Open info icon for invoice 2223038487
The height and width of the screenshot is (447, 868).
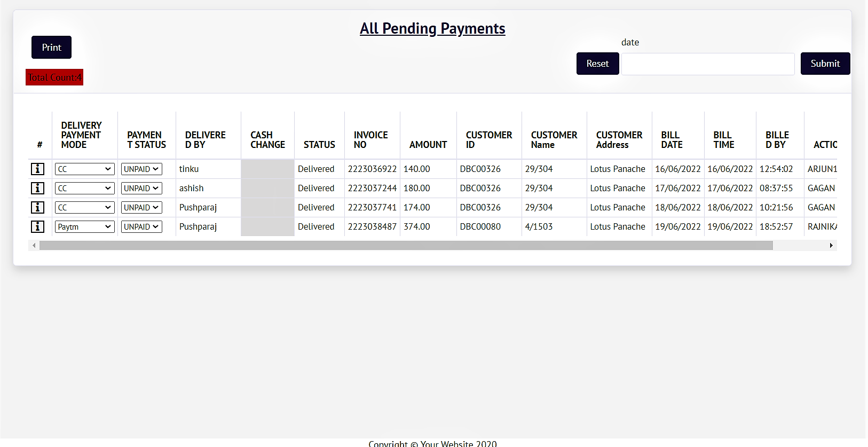tap(37, 226)
